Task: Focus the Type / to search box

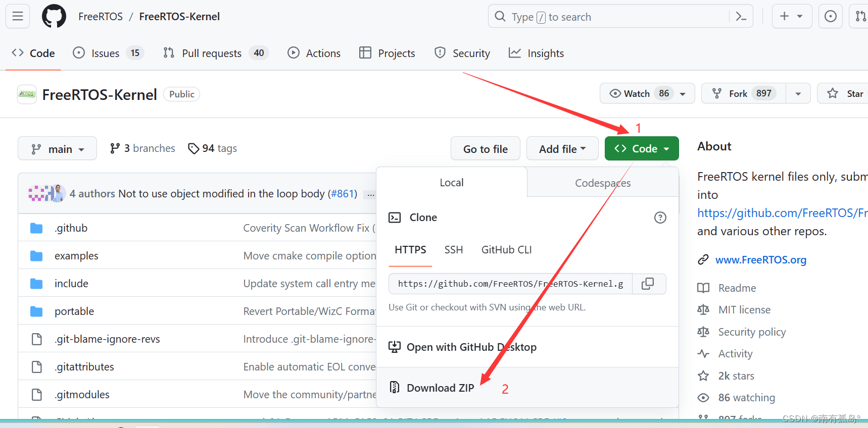Action: point(620,17)
